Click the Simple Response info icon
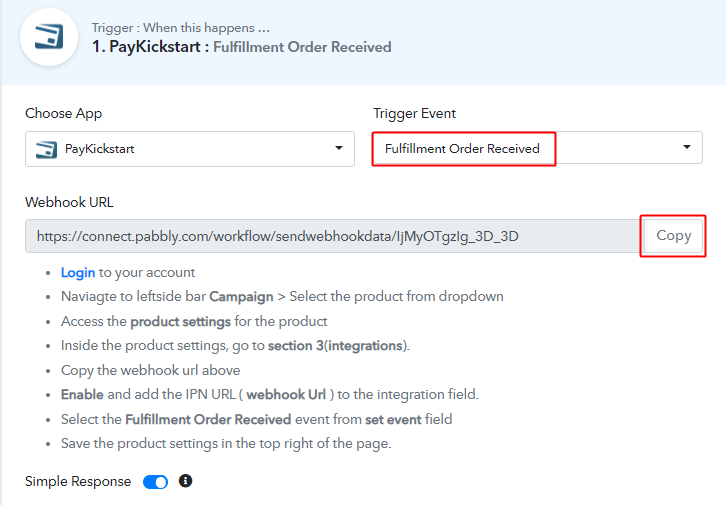 click(x=185, y=481)
